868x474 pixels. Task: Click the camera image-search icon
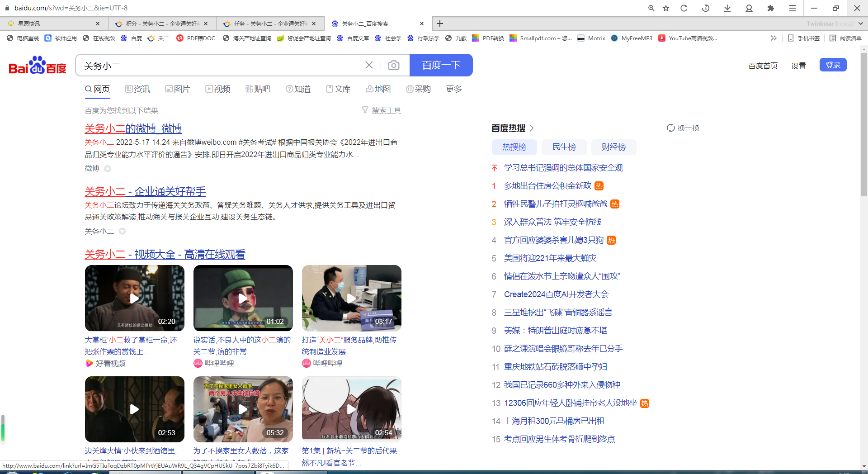(x=394, y=65)
